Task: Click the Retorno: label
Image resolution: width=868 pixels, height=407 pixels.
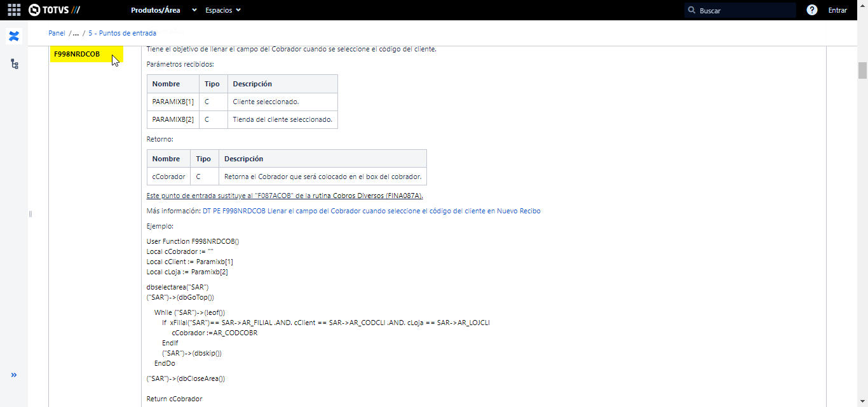Action: [160, 139]
